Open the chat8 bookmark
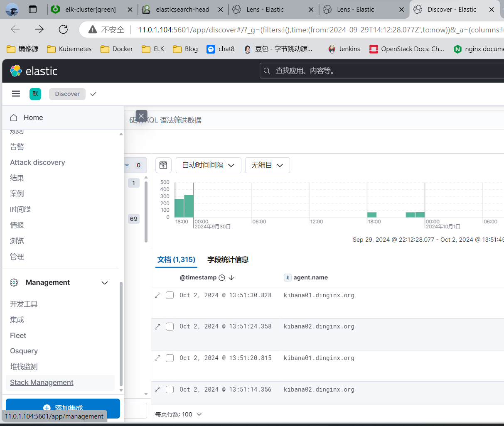The width and height of the screenshot is (504, 426). 221,49
